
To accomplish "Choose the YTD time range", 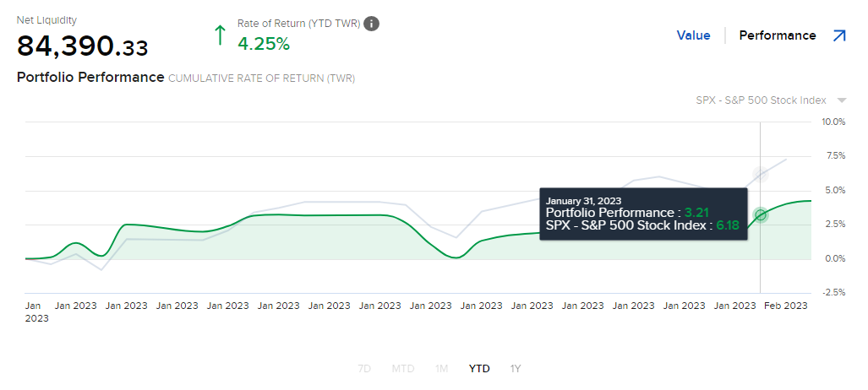I will tap(479, 368).
